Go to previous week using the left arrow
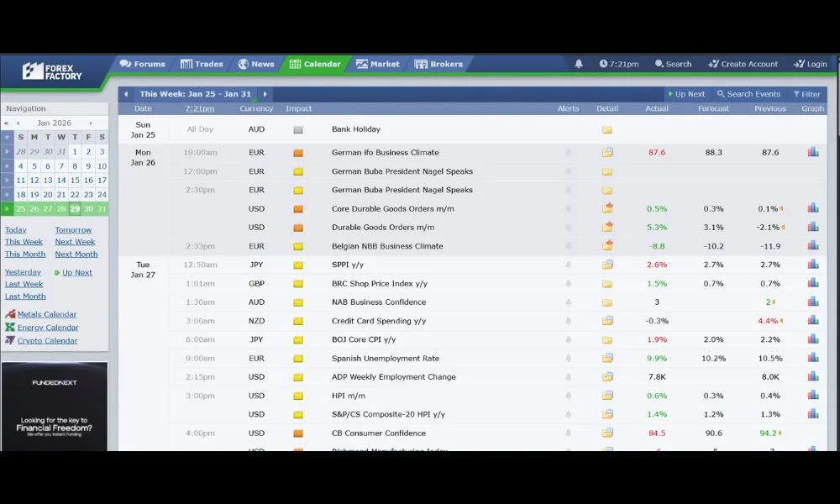The height and width of the screenshot is (504, 840). click(127, 94)
